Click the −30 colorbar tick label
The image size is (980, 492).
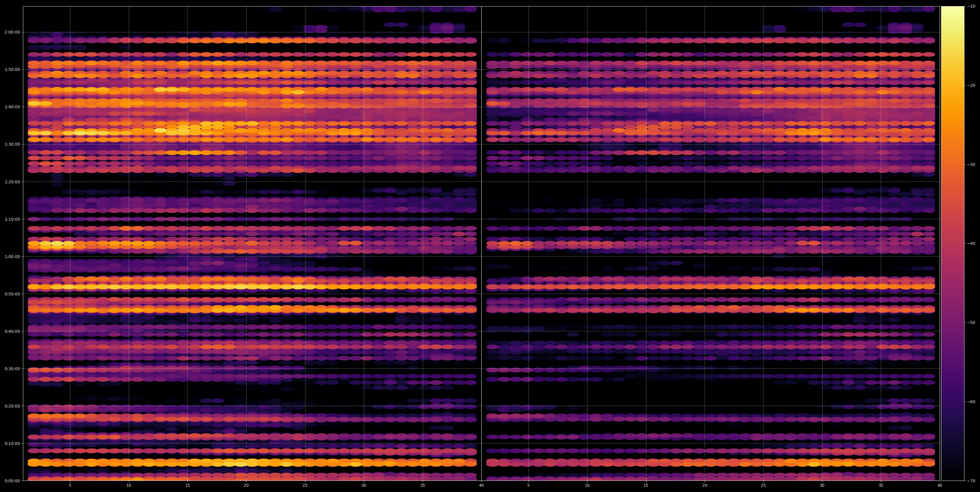click(x=971, y=165)
